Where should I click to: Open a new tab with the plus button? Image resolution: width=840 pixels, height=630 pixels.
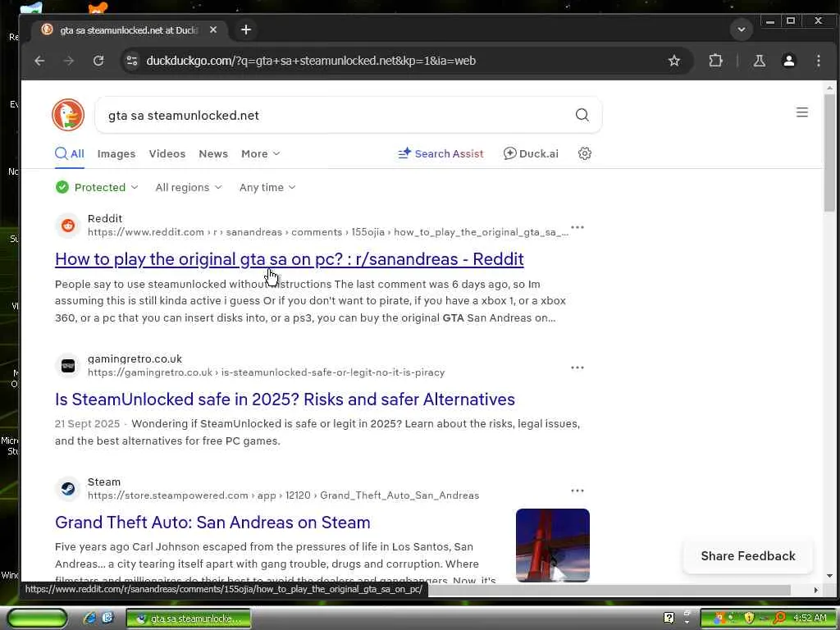(x=246, y=30)
